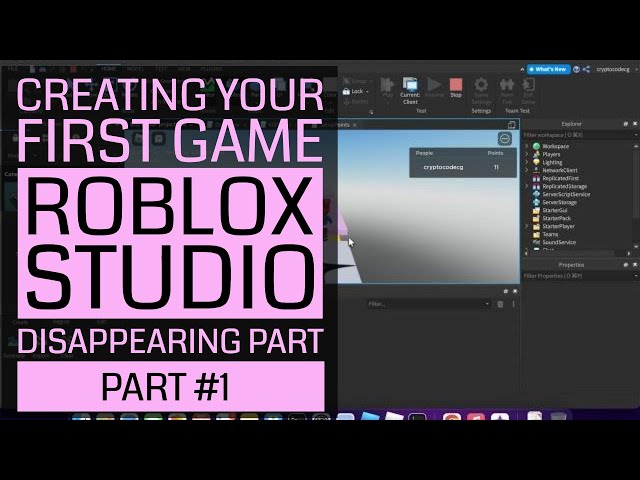Screen dimensions: 640x480
Task: Click Explorer scrollbar down arrow
Action: pyautogui.click(x=636, y=247)
